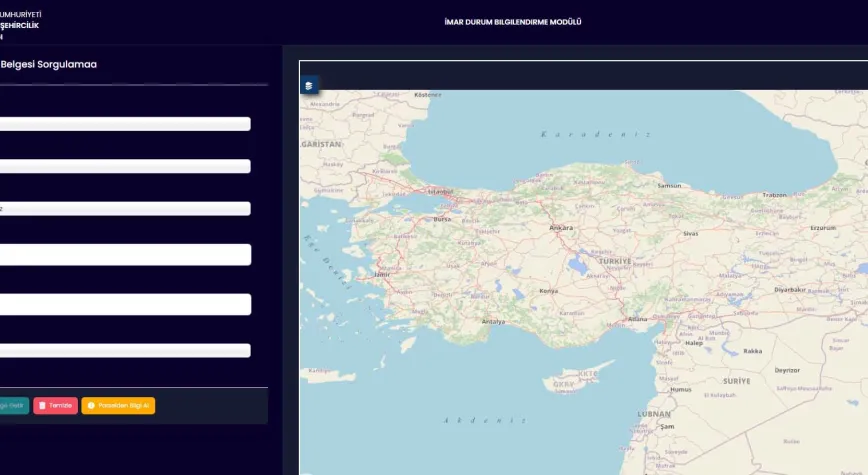The height and width of the screenshot is (475, 868).
Task: Click the trash icon on Temizle button
Action: coord(42,406)
